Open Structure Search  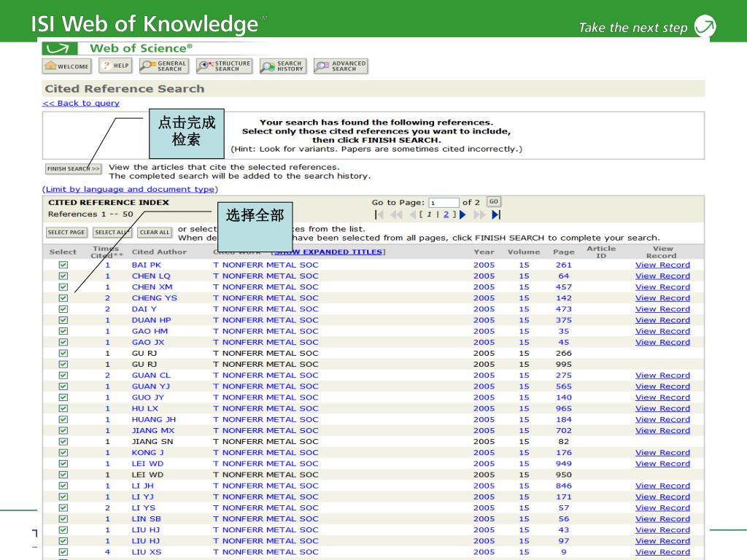click(x=225, y=66)
